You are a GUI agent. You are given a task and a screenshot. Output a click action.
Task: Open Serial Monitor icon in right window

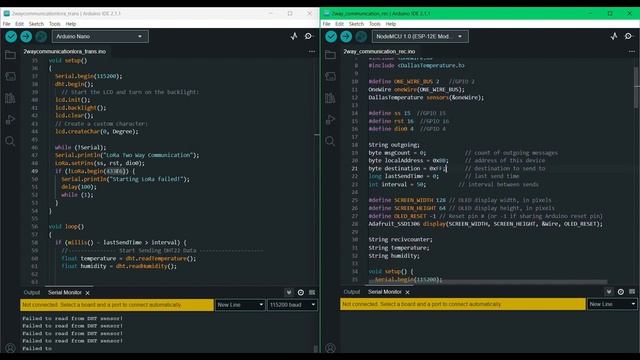[628, 36]
